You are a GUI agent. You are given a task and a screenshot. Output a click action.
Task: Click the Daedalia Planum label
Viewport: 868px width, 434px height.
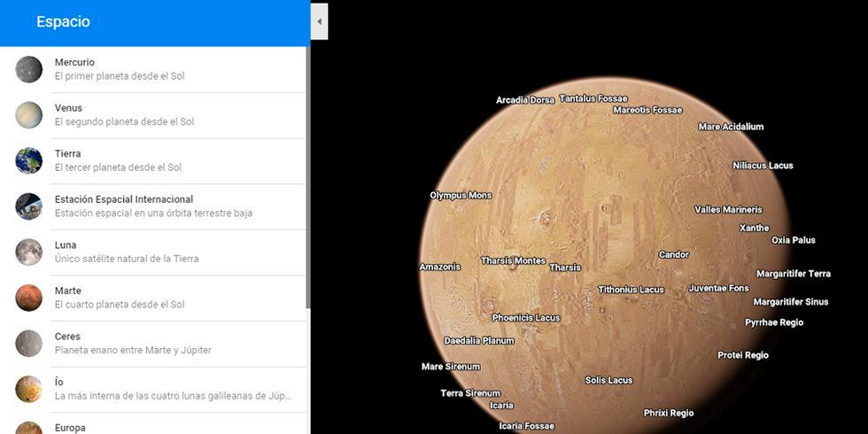click(x=478, y=341)
